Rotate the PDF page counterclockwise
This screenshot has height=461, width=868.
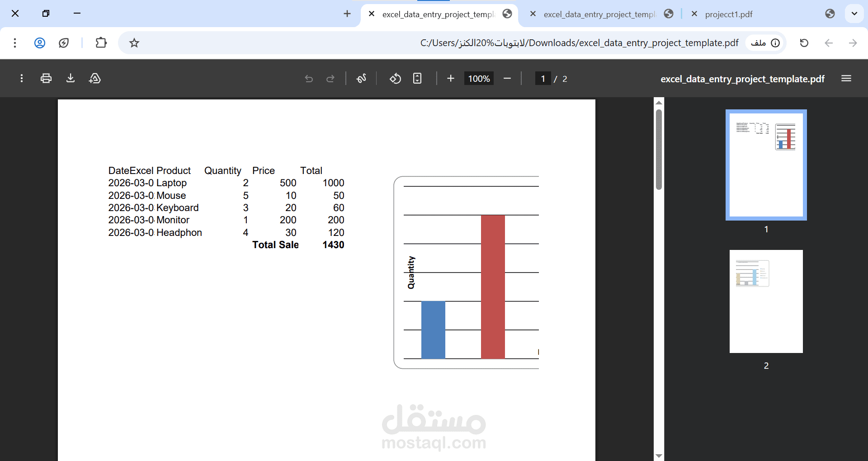point(395,79)
